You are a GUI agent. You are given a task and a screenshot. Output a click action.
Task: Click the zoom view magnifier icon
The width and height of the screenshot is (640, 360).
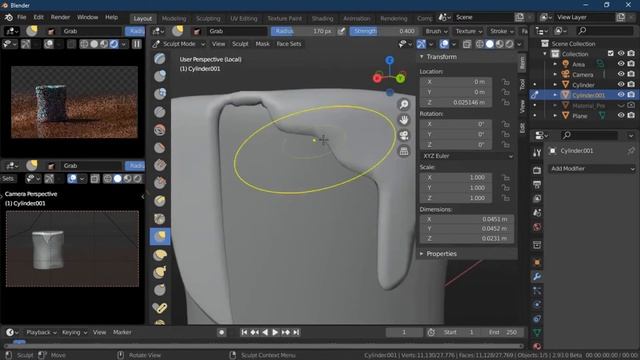click(404, 105)
